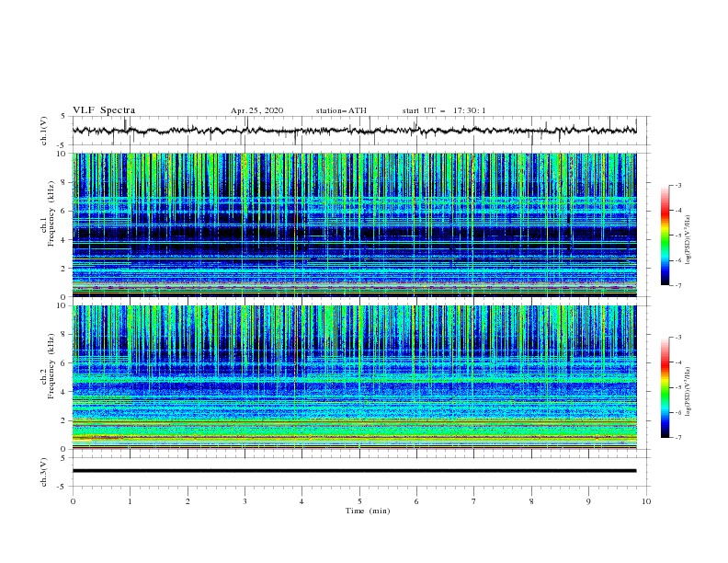Image resolution: width=728 pixels, height=563 pixels.
Task: Click the ch.2 Frequency (kHz) axis label
Action: 47,365
